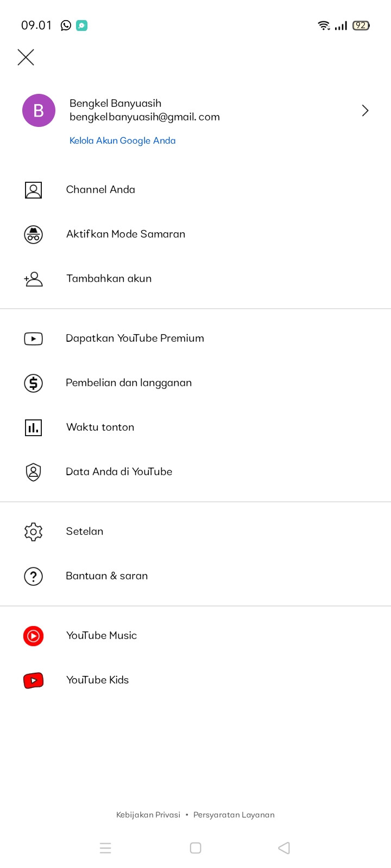This screenshot has width=391, height=868.
Task: Tap the YouTube Premium play icon
Action: (33, 339)
